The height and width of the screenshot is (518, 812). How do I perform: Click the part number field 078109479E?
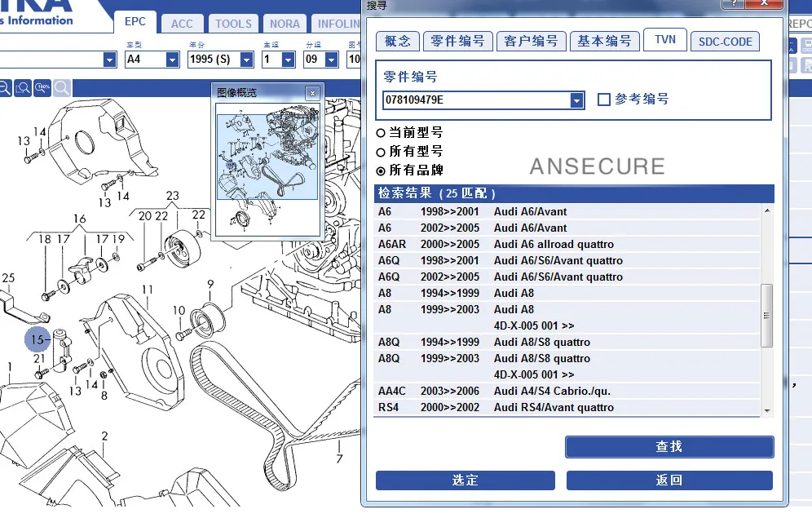point(476,100)
